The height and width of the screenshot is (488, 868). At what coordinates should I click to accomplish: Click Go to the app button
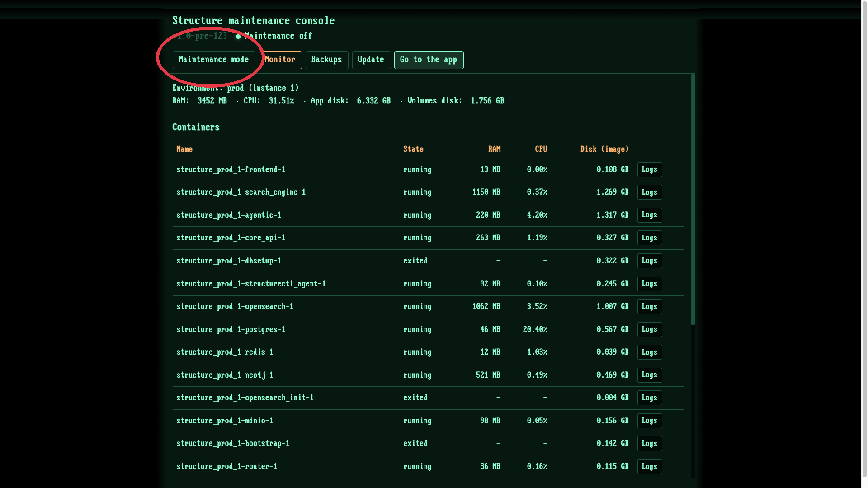coord(428,60)
